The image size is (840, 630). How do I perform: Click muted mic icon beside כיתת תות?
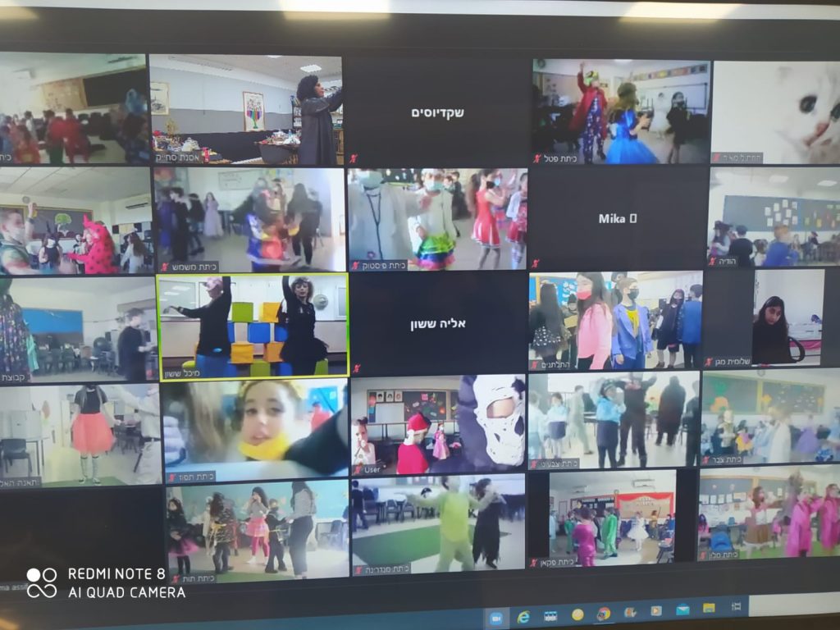176,579
